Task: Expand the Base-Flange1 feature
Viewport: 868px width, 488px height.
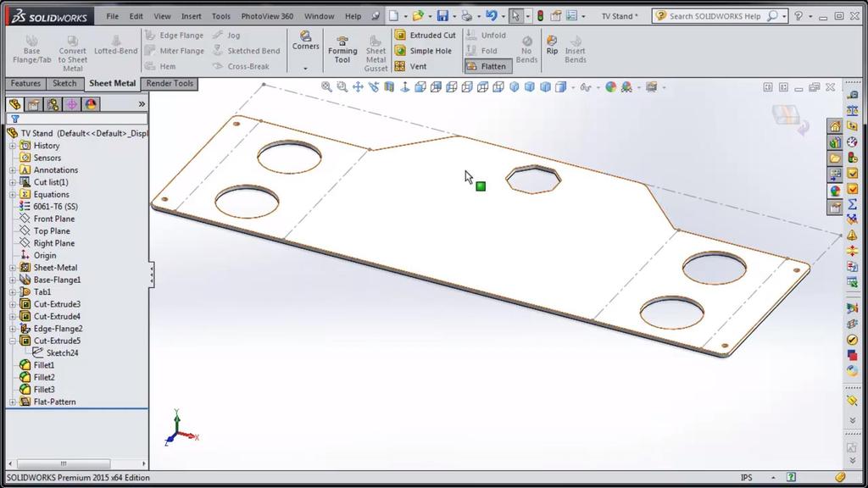Action: coord(13,280)
